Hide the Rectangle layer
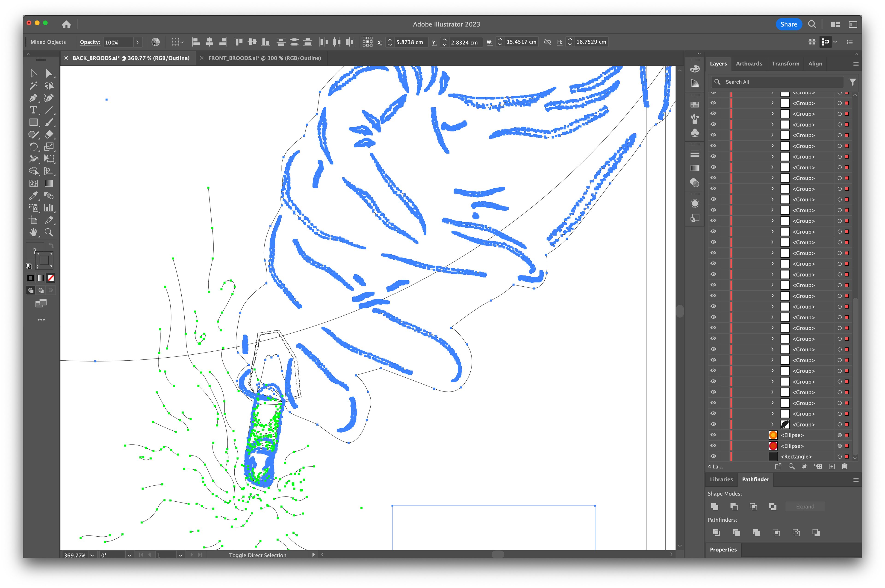 [713, 456]
